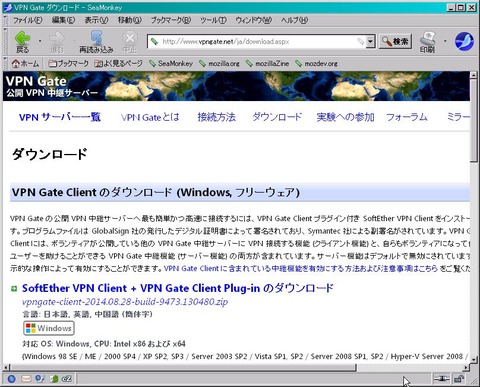Open the mozilla.org bookmark
480x387 pixels.
[x=219, y=63]
